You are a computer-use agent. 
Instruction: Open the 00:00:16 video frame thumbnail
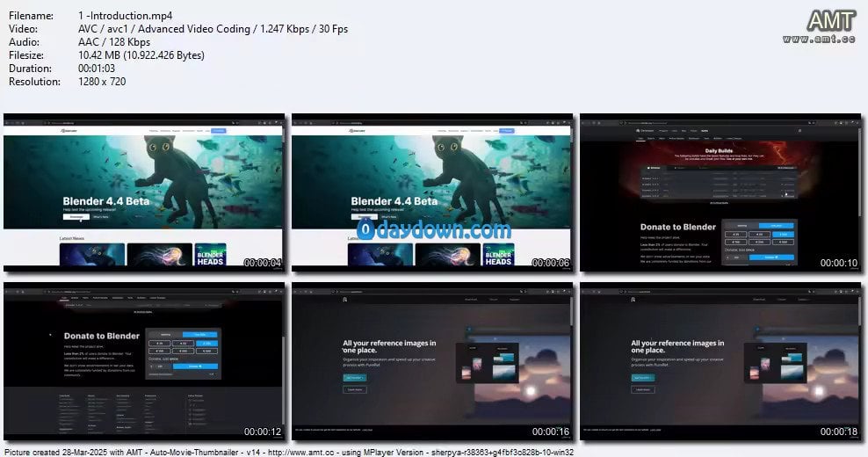pyautogui.click(x=432, y=362)
